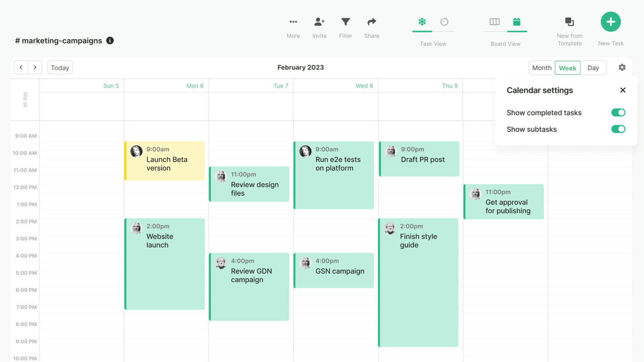Screen dimensions: 644x362
Task: Click the info icon beside marketing-campaigns
Action: click(110, 41)
